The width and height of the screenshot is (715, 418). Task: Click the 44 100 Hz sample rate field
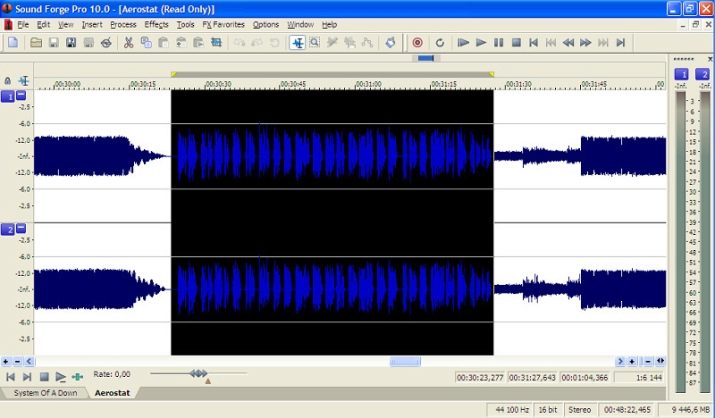(512, 410)
